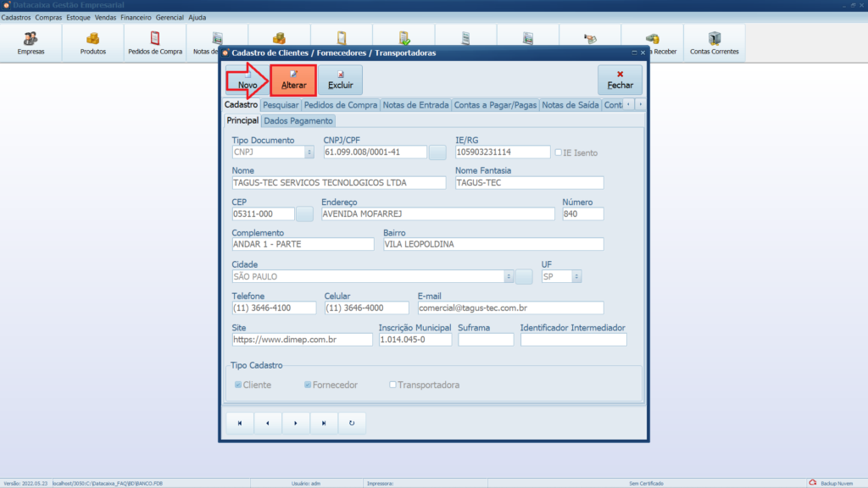The width and height of the screenshot is (868, 488).
Task: Open Pedidos de Compra toolbar icon
Action: [x=155, y=43]
